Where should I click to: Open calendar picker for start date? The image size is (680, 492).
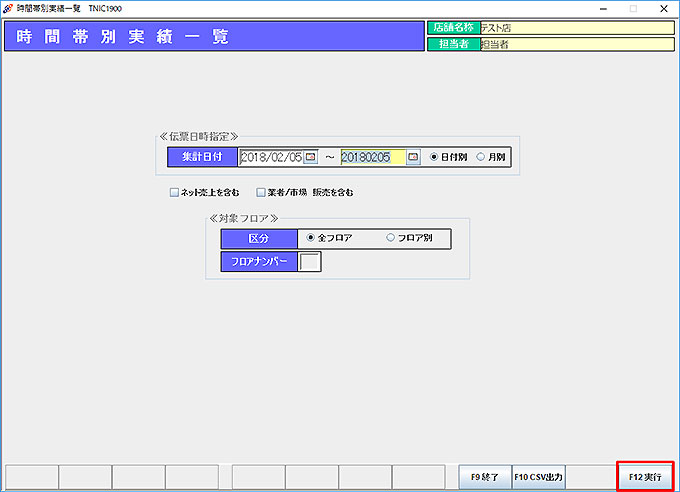click(x=311, y=157)
